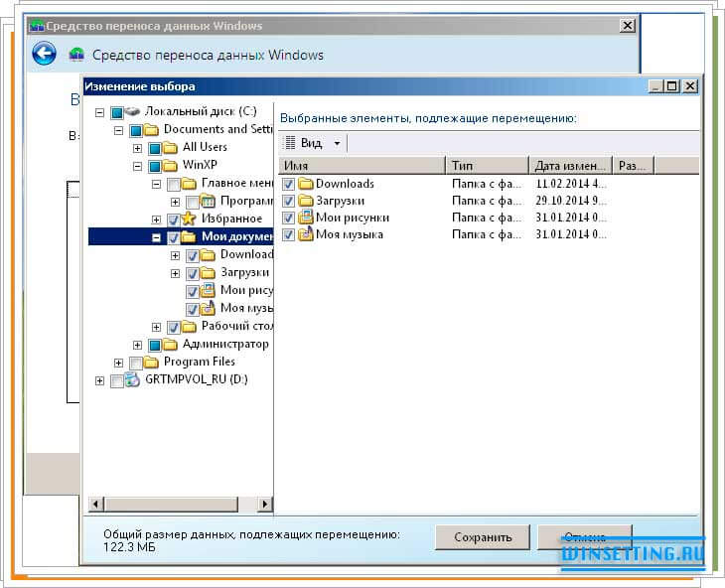Expand the Администратор tree node
Screen dimensions: 725x588
click(138, 345)
